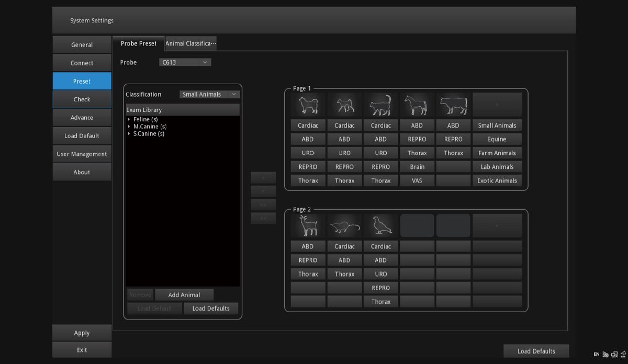Click the Add Animal button

point(184,295)
